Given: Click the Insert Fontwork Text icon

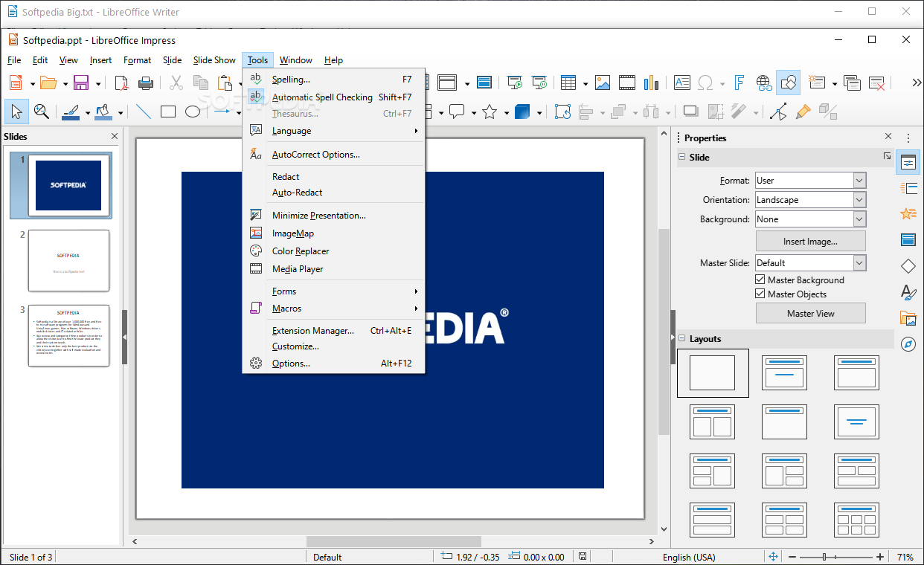Looking at the screenshot, I should coord(739,83).
